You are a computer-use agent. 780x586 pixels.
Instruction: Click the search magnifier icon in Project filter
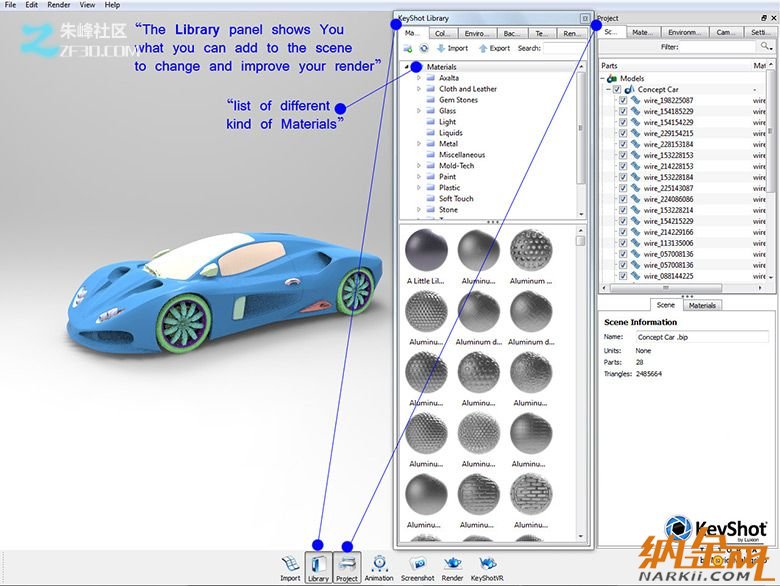(x=766, y=47)
